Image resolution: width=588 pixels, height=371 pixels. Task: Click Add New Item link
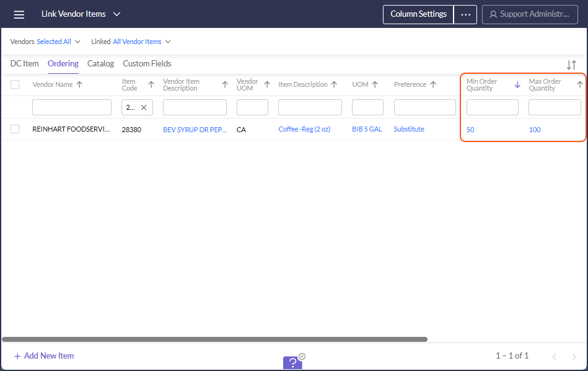tap(44, 355)
